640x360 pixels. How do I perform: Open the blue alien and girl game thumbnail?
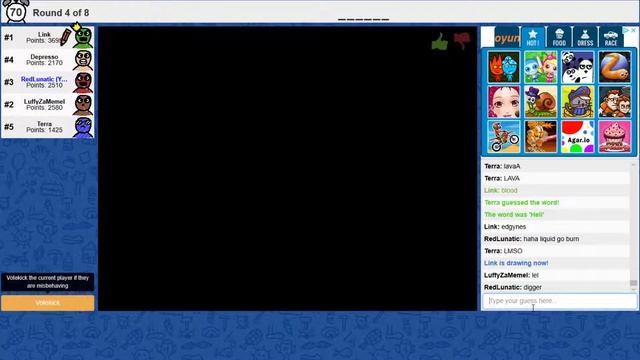pos(541,67)
